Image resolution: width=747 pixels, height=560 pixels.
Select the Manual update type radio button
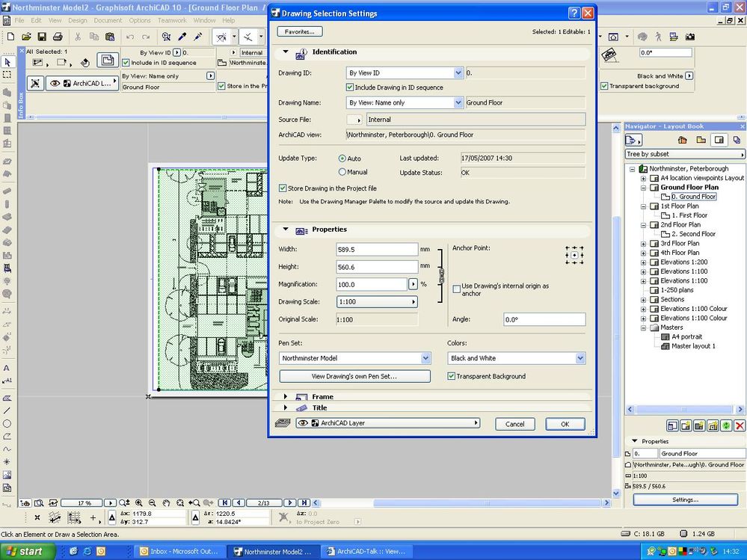(342, 172)
